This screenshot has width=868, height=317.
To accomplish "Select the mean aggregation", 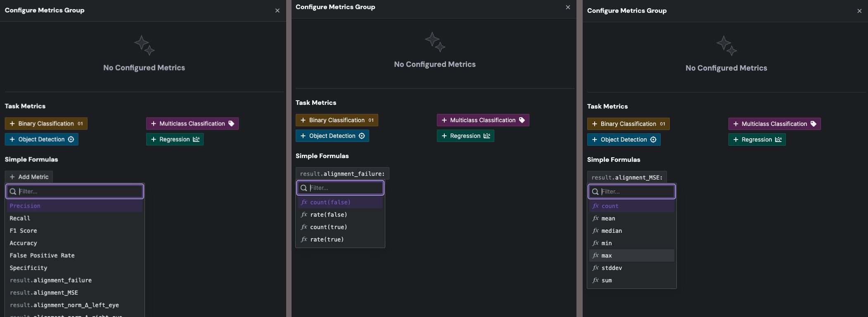I will [632, 218].
